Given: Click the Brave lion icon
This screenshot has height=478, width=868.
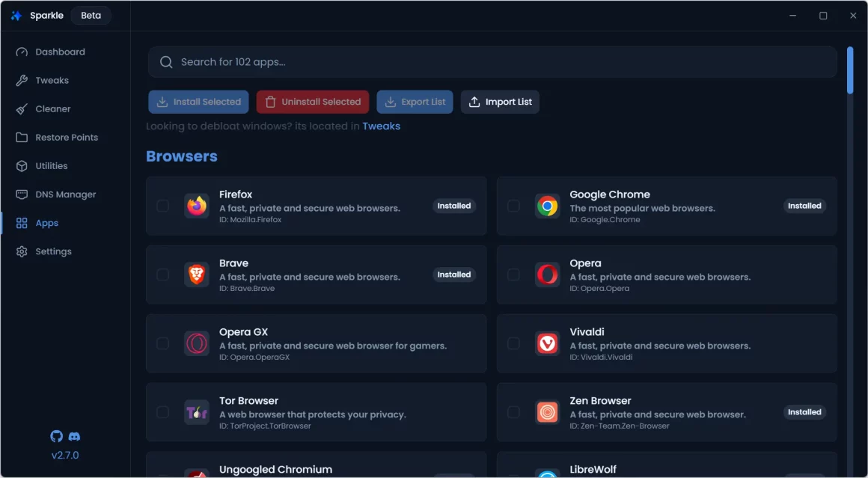Looking at the screenshot, I should pos(197,275).
